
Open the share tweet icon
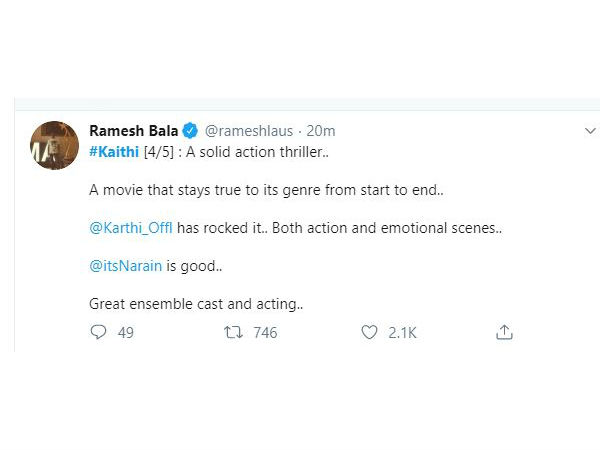tap(505, 331)
